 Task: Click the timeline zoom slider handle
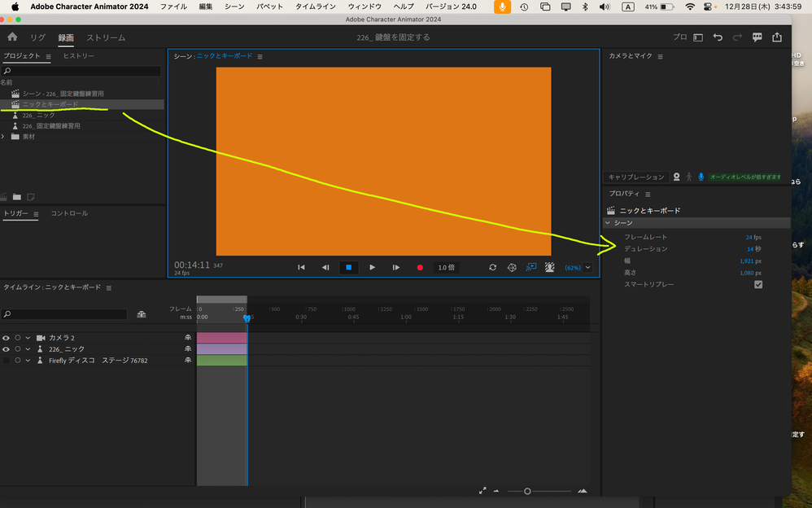click(527, 491)
